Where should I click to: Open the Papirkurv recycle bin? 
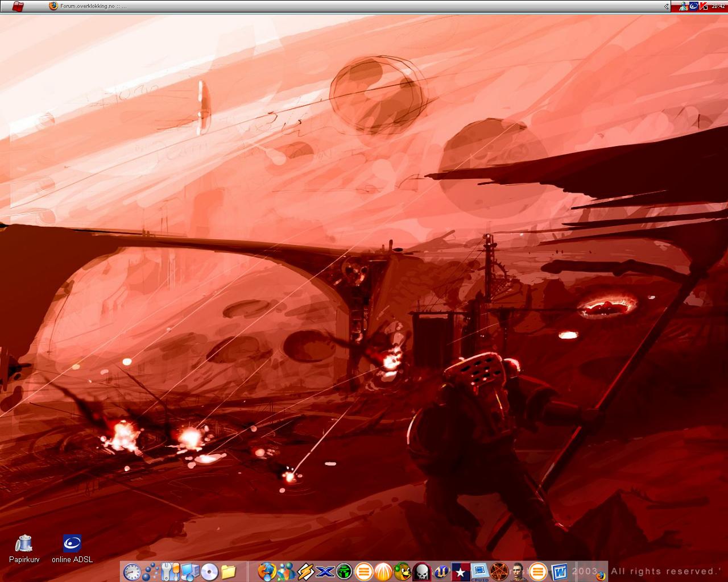[23, 549]
